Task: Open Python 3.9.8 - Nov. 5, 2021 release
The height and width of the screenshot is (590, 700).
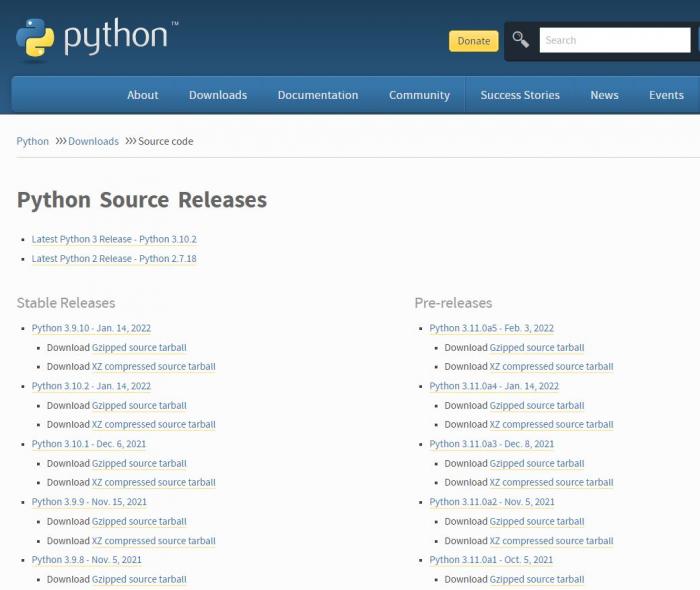Action: tap(87, 560)
